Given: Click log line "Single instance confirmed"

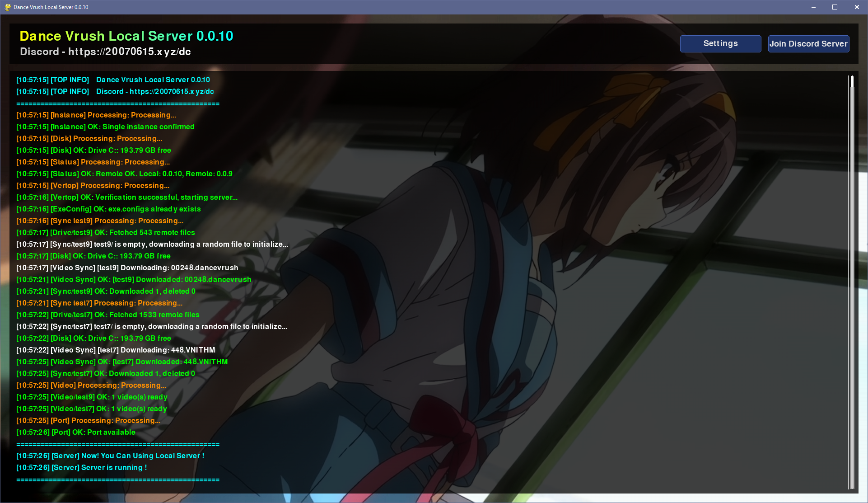Looking at the screenshot, I should tap(105, 127).
